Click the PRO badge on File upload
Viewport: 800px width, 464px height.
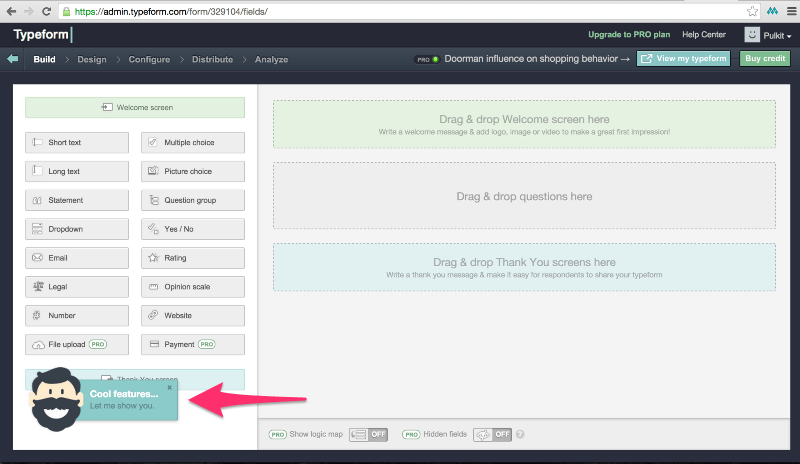click(98, 345)
